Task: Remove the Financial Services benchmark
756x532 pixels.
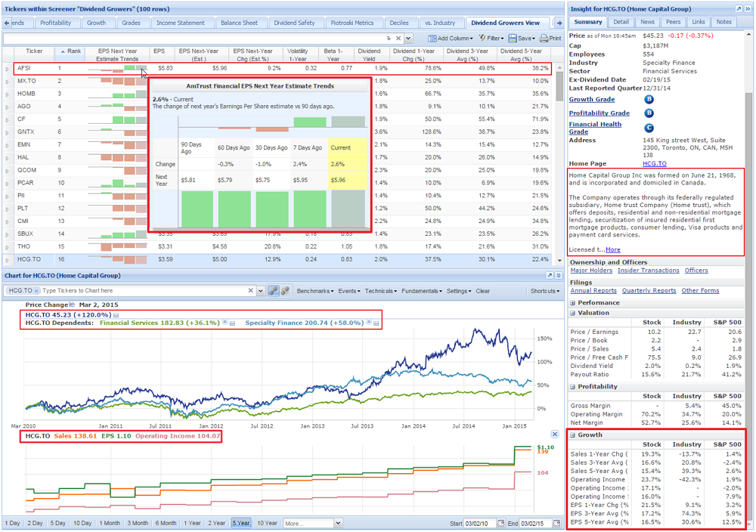Action: (225, 323)
